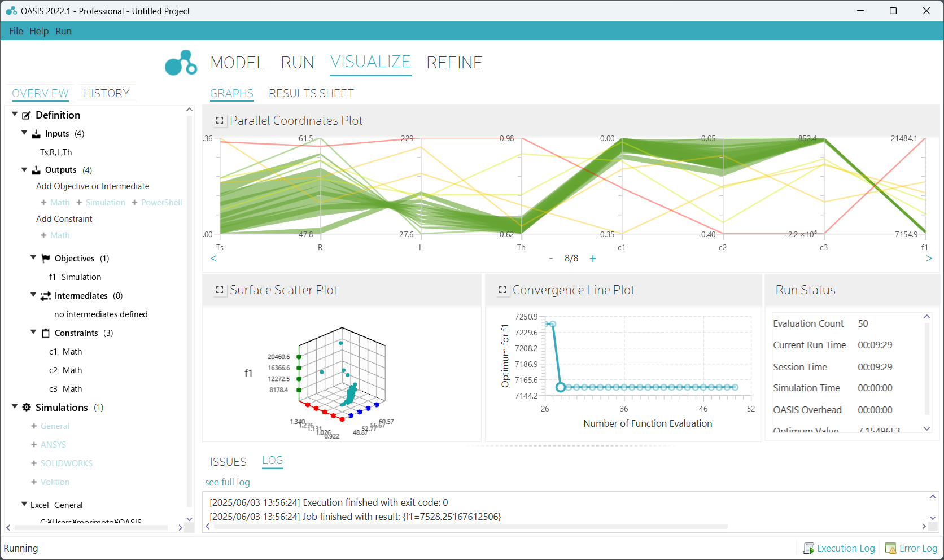This screenshot has width=944, height=560.
Task: Expand the Surface Scatter Plot fullscreen icon
Action: pyautogui.click(x=220, y=290)
